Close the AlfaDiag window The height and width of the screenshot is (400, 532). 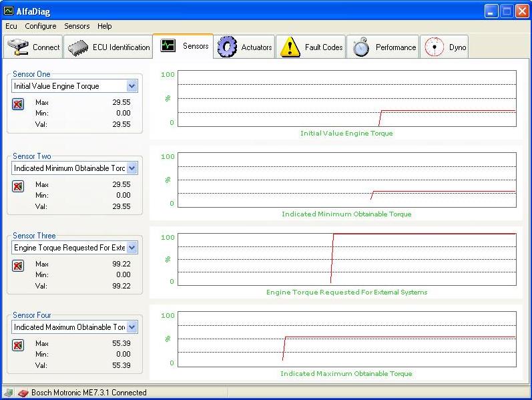pos(522,11)
